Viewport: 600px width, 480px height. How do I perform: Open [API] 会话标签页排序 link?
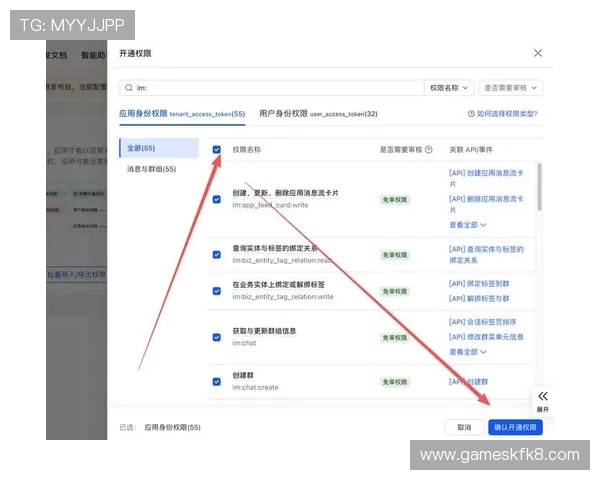click(482, 322)
